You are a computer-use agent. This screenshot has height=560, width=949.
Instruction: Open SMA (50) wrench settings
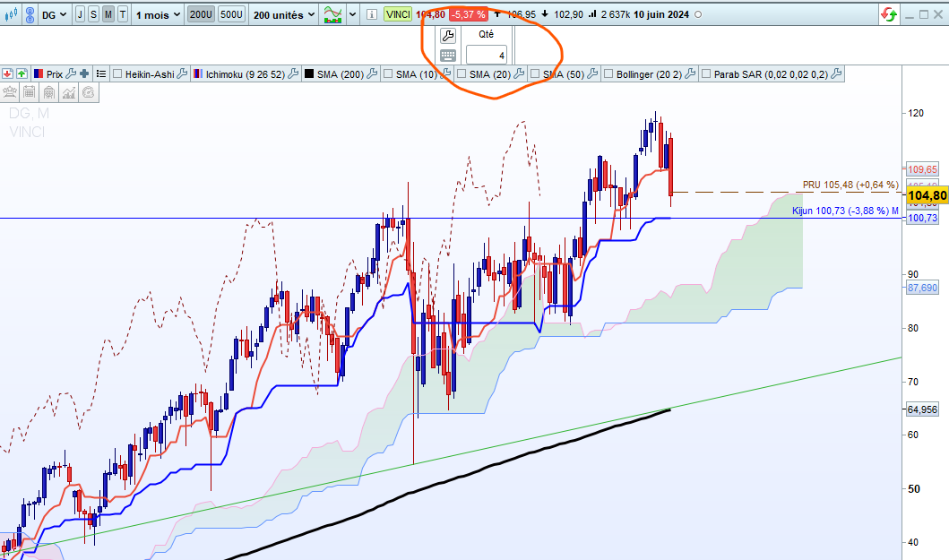(593, 73)
